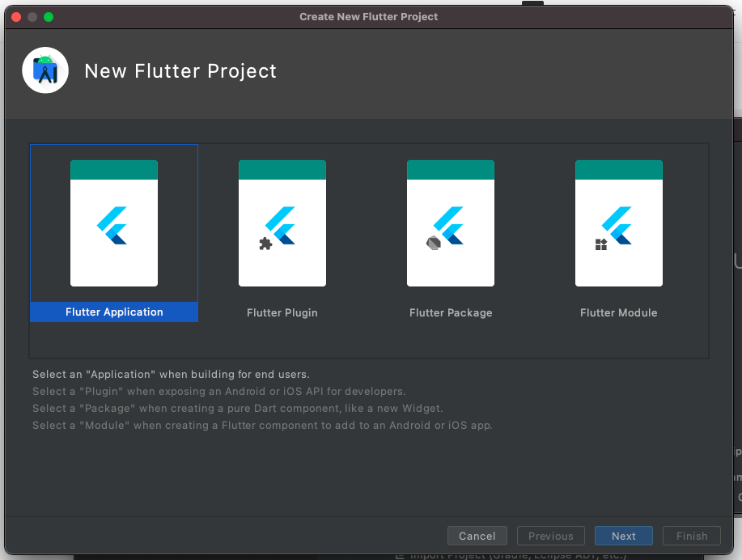Click the puzzle piece icon on Plugin card
This screenshot has width=742, height=560.
point(265,244)
